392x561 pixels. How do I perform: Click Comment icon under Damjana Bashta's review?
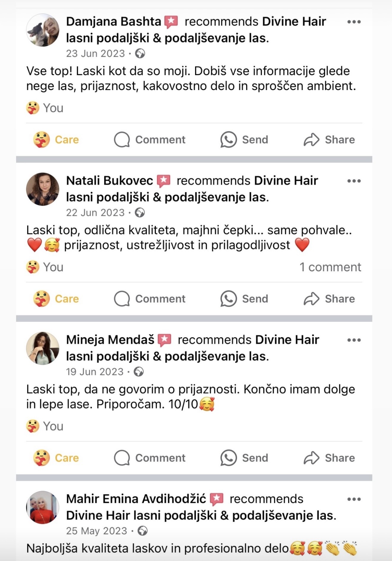122,140
